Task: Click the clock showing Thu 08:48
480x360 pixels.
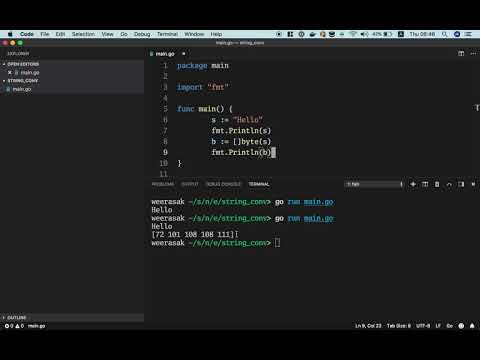Action: (x=422, y=34)
